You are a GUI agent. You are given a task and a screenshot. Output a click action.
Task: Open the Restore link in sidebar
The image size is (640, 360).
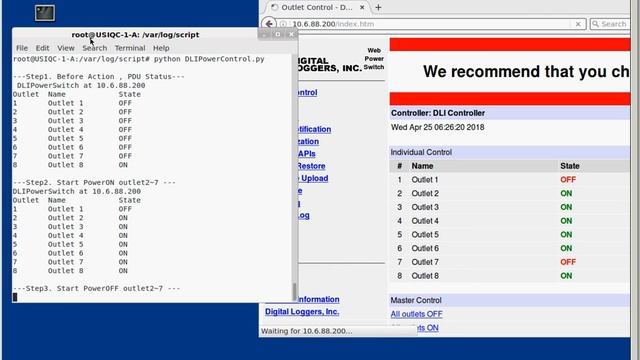pos(311,166)
